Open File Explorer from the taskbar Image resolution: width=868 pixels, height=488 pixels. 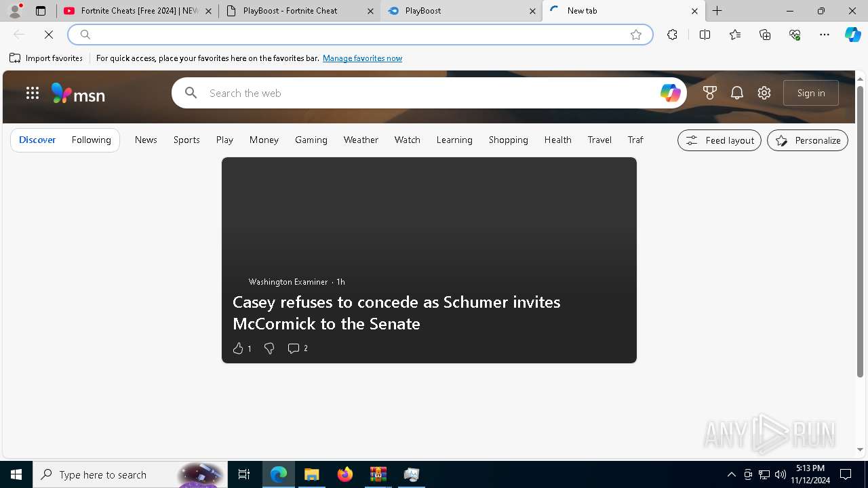click(311, 474)
